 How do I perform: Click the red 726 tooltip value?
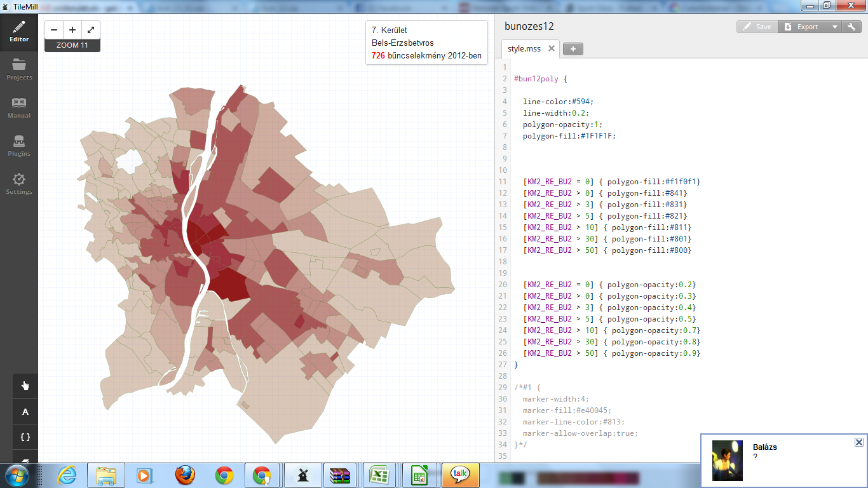pyautogui.click(x=378, y=55)
